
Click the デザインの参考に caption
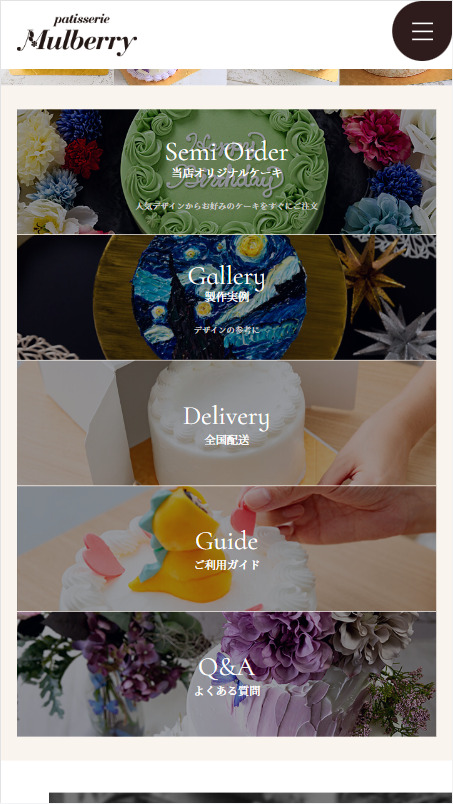[226, 330]
